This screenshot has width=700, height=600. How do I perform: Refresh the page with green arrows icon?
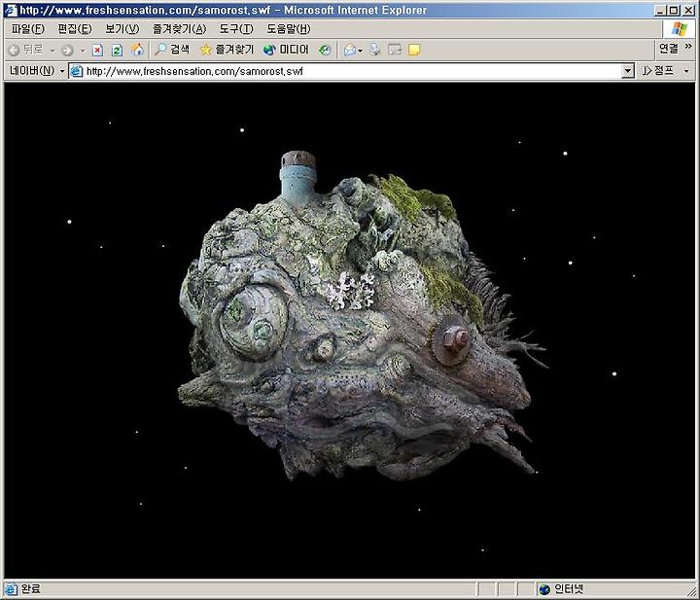(x=117, y=50)
